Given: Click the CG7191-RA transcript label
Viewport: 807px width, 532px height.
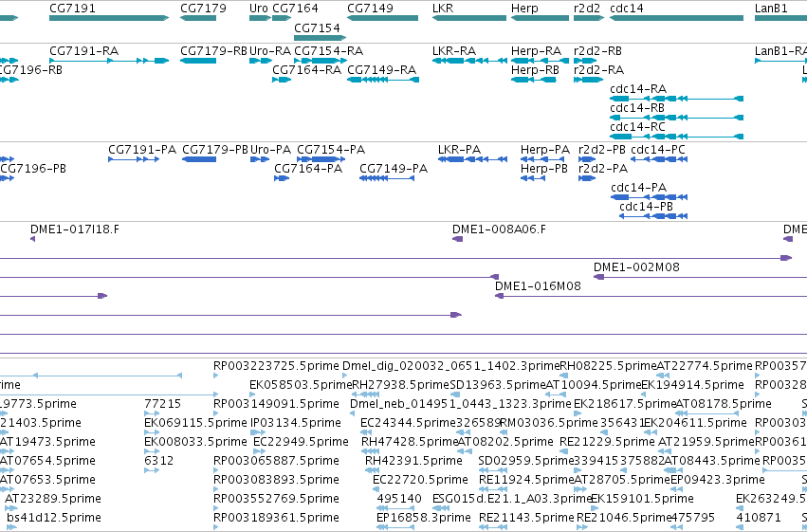Looking at the screenshot, I should point(83,51).
